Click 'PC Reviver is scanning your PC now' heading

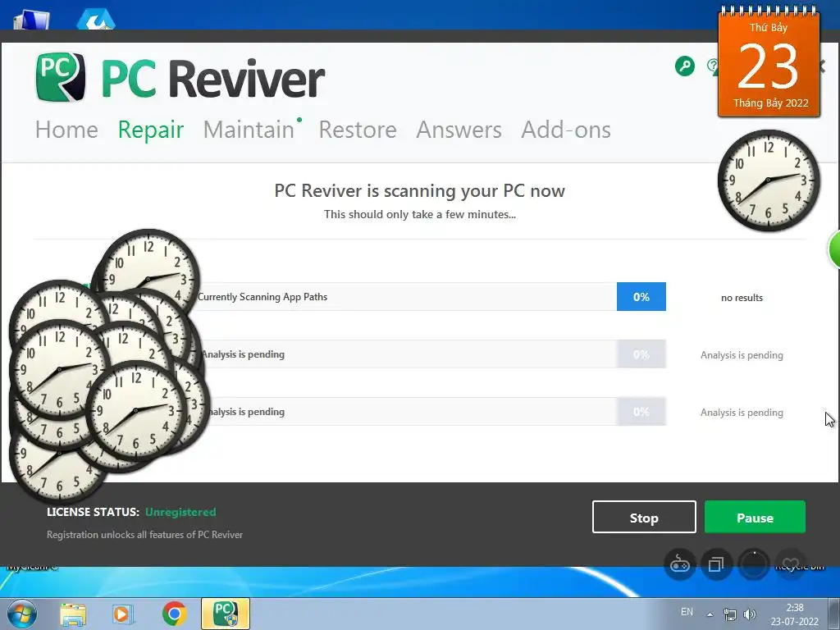[419, 190]
